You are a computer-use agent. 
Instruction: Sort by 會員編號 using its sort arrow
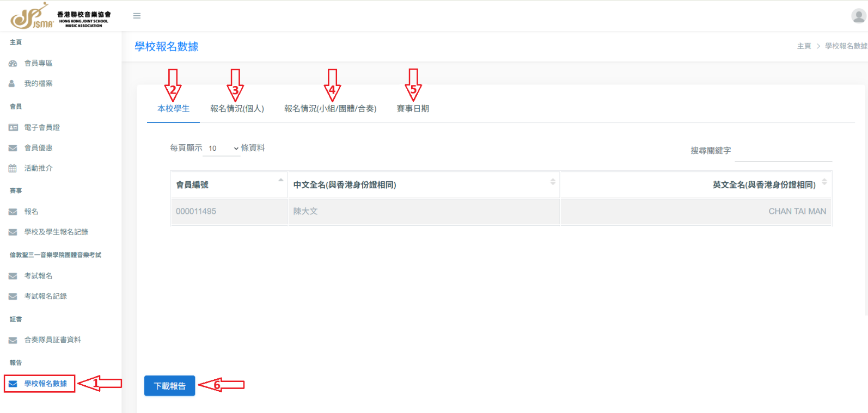(280, 180)
